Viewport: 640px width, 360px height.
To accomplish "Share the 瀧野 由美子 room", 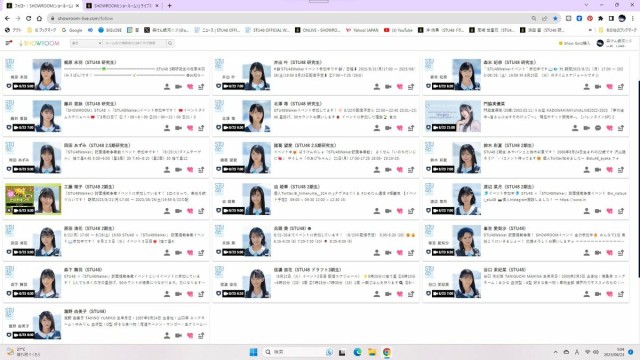I will tap(201, 336).
